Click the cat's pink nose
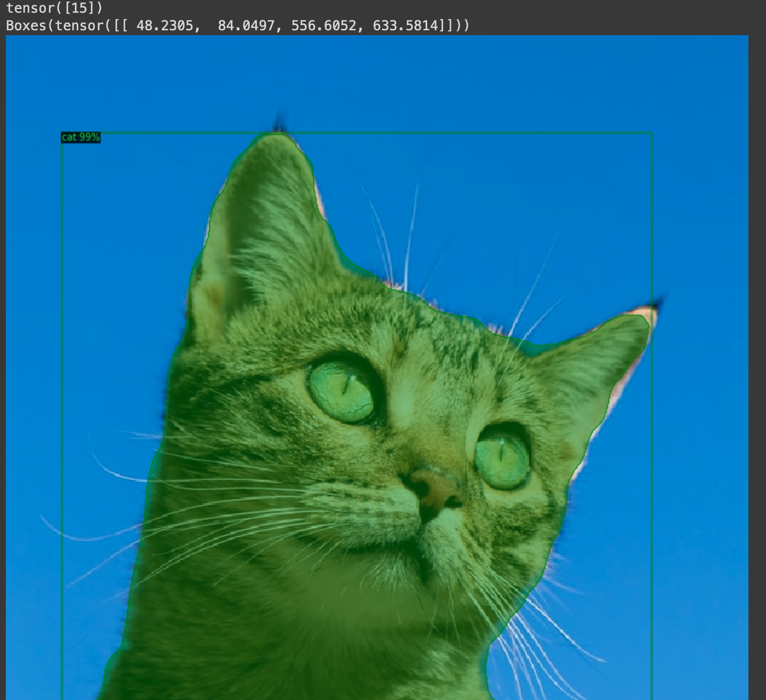Screen dimensions: 766x700 (x=434, y=487)
